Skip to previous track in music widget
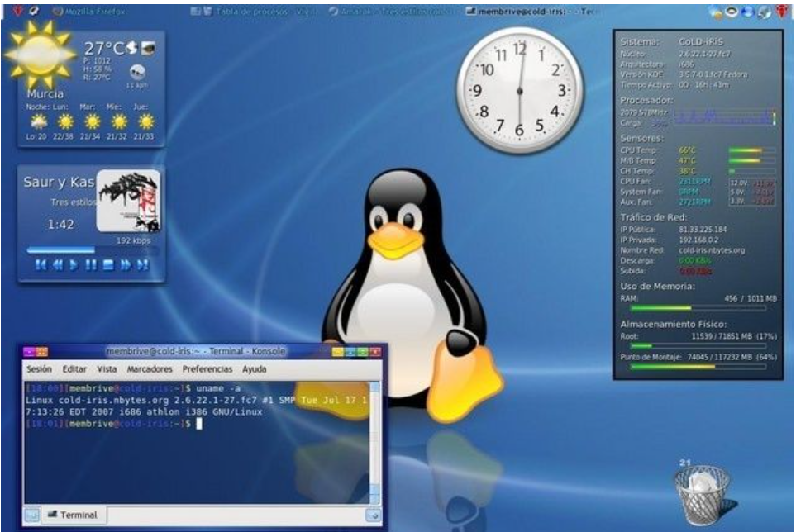This screenshot has width=796, height=532. (x=41, y=265)
